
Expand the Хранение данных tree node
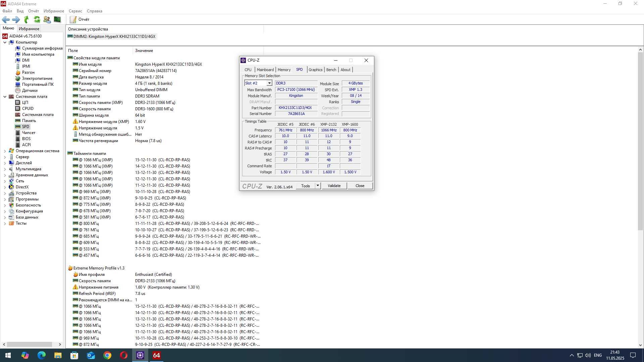5,175
